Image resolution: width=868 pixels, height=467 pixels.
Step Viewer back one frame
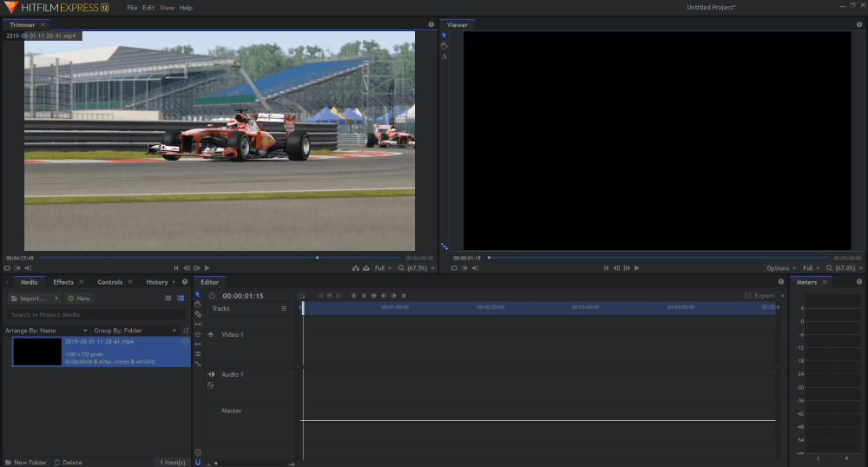pos(616,268)
